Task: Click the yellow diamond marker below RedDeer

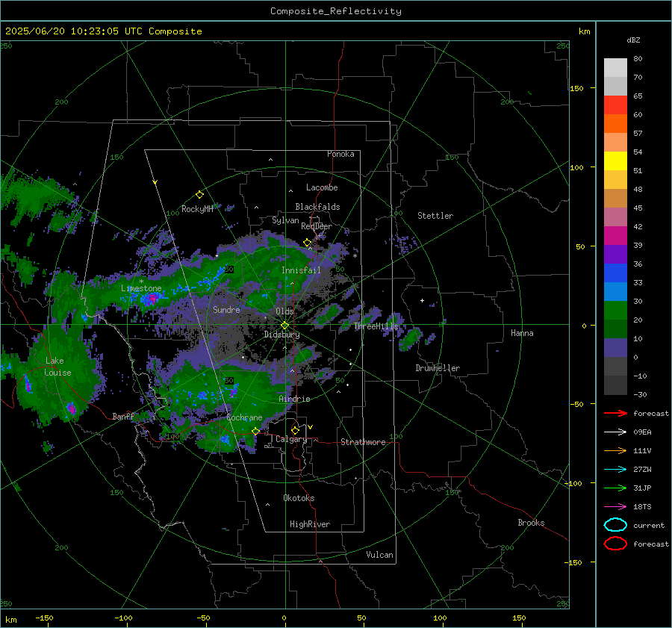Action: [307, 243]
